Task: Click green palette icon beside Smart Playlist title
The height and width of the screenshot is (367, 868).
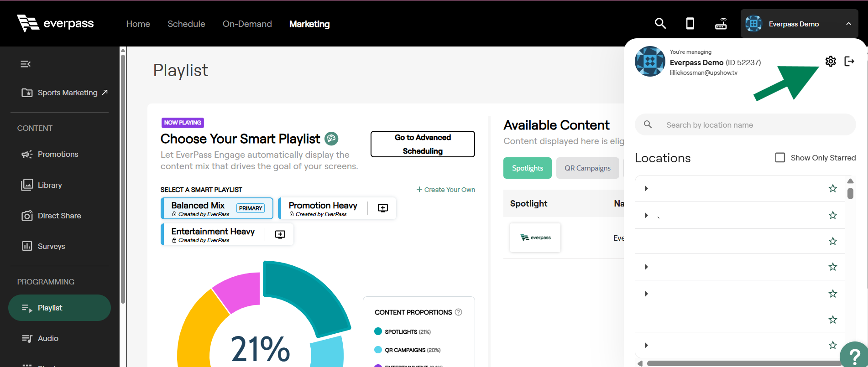Action: coord(331,138)
